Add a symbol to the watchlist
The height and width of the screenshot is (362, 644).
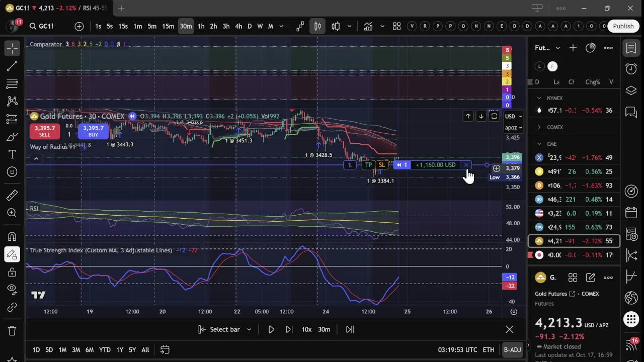tap(573, 48)
